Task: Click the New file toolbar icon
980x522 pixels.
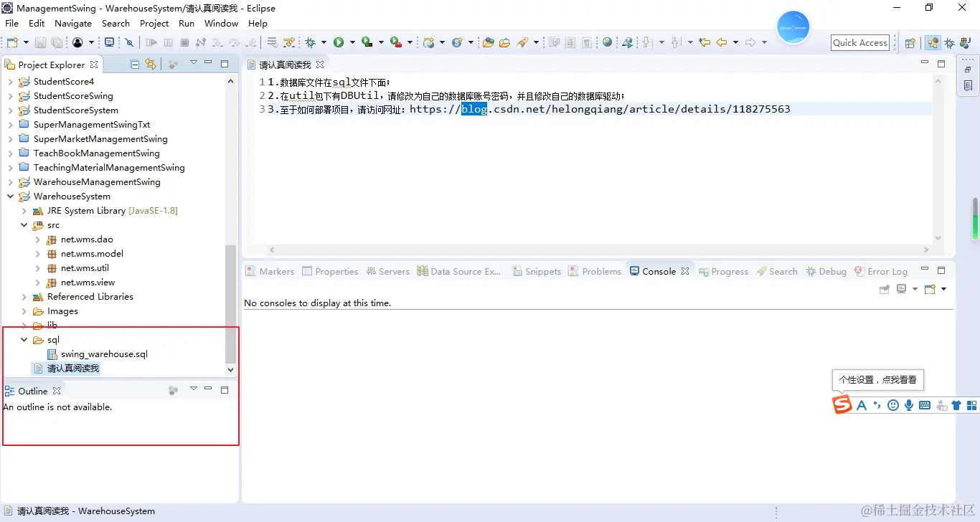Action: (x=12, y=42)
